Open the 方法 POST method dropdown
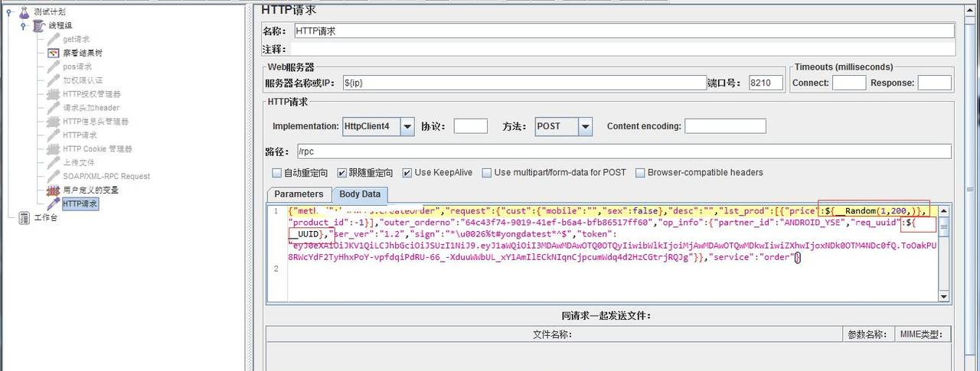980x371 pixels. (586, 126)
